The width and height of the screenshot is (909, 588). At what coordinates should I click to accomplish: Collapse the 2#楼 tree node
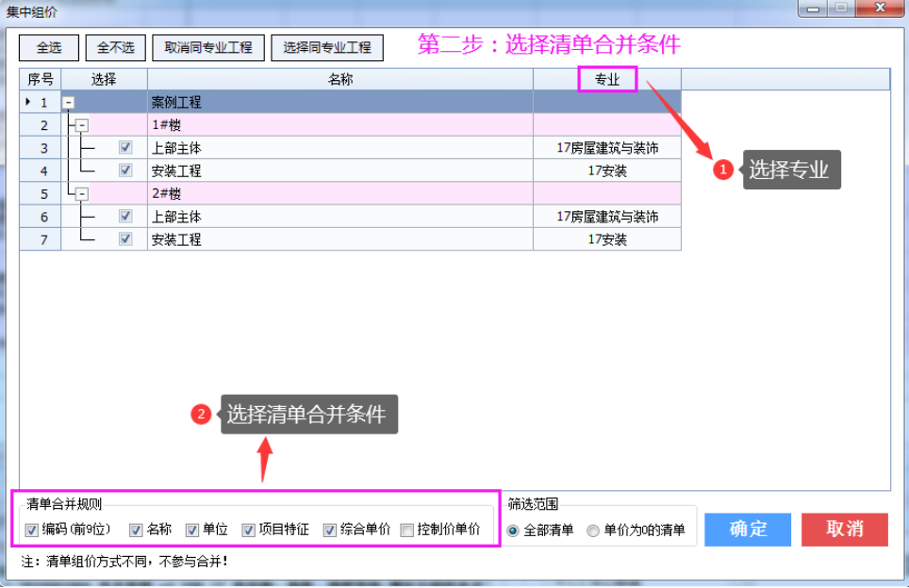82,193
